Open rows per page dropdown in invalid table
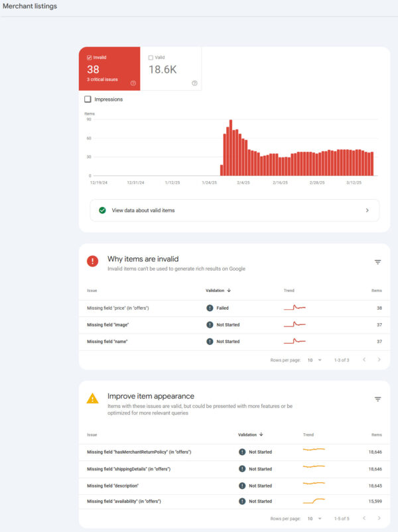398x532 pixels. click(x=314, y=360)
